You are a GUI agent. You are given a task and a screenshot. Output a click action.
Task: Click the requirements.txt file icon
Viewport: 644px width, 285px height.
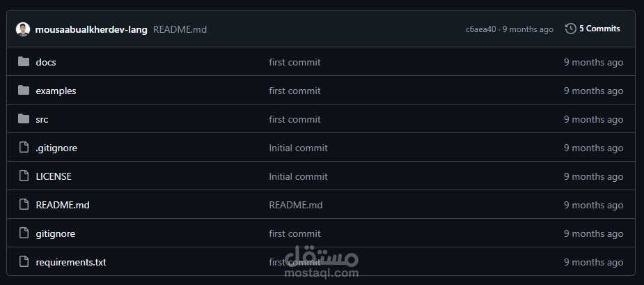click(x=24, y=262)
